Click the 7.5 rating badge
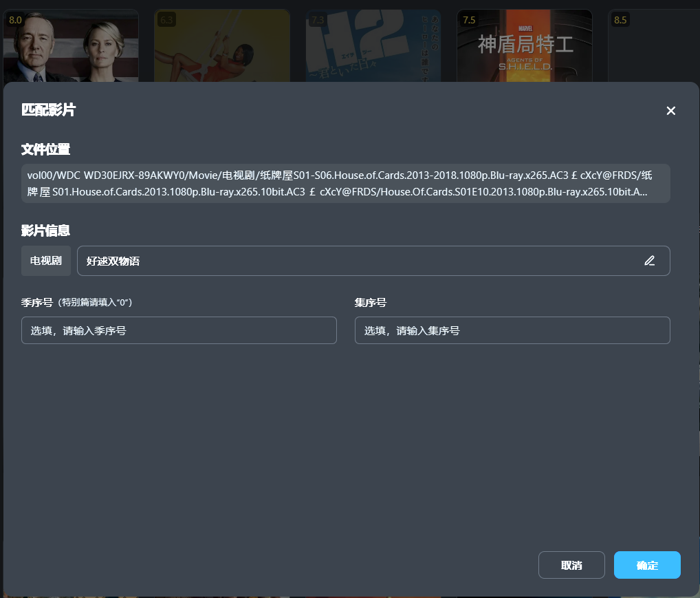This screenshot has width=700, height=598. [469, 20]
